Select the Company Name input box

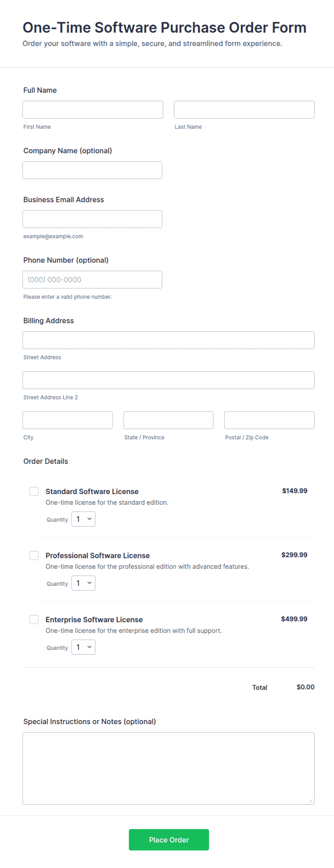tap(92, 170)
